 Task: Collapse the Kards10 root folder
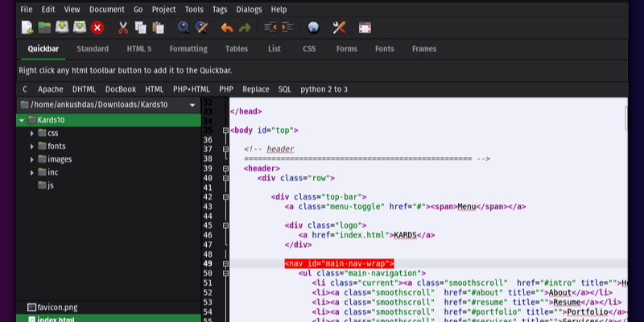[x=22, y=120]
